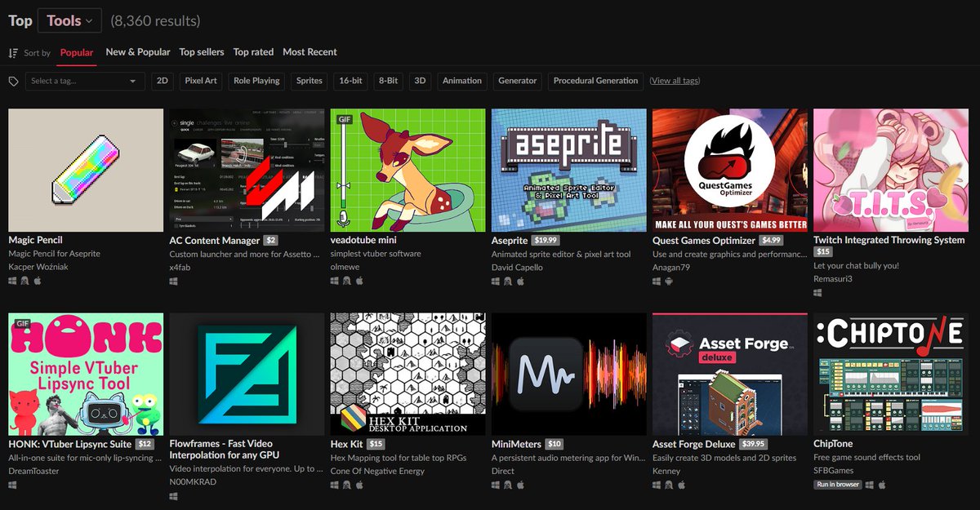Click Android icon under Quest Games Optimizer
The height and width of the screenshot is (510, 980).
[670, 281]
